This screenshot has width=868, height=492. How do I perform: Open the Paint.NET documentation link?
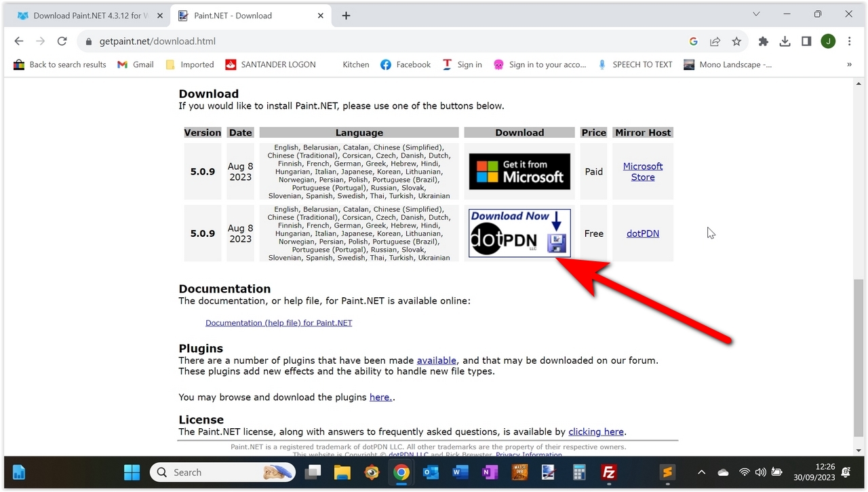coord(279,322)
